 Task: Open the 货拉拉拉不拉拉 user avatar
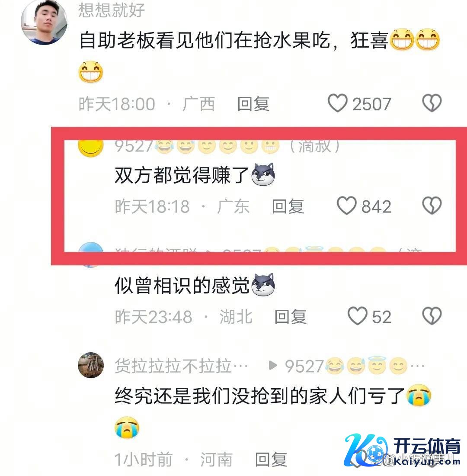[91, 365]
